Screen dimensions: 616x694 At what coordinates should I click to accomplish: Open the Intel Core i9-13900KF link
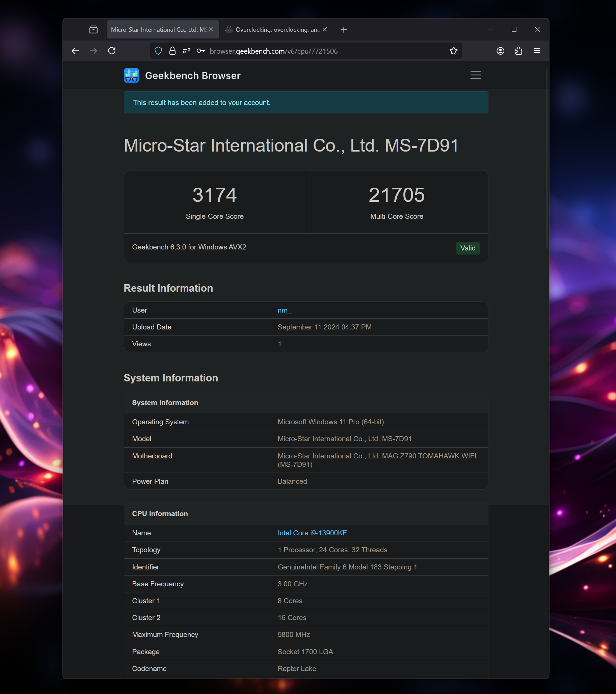pyautogui.click(x=312, y=533)
